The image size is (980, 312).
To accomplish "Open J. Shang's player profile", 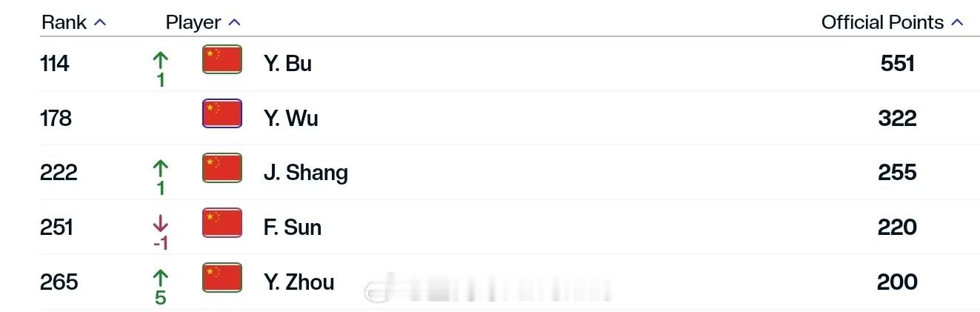I will 305,173.
